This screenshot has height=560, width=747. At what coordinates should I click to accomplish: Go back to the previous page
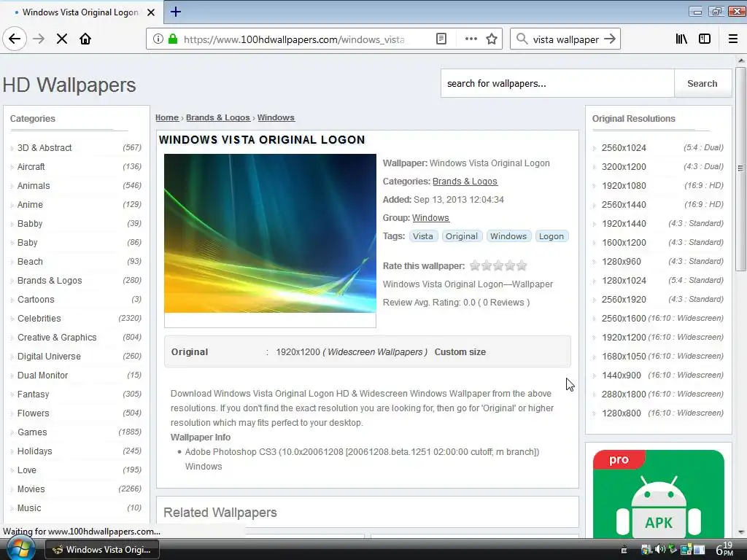pyautogui.click(x=15, y=39)
